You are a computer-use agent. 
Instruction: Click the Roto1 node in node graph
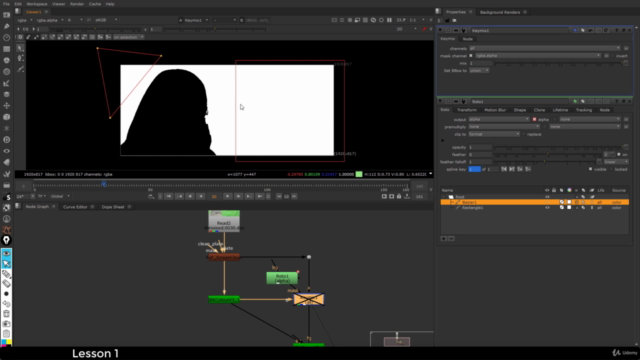click(x=282, y=278)
